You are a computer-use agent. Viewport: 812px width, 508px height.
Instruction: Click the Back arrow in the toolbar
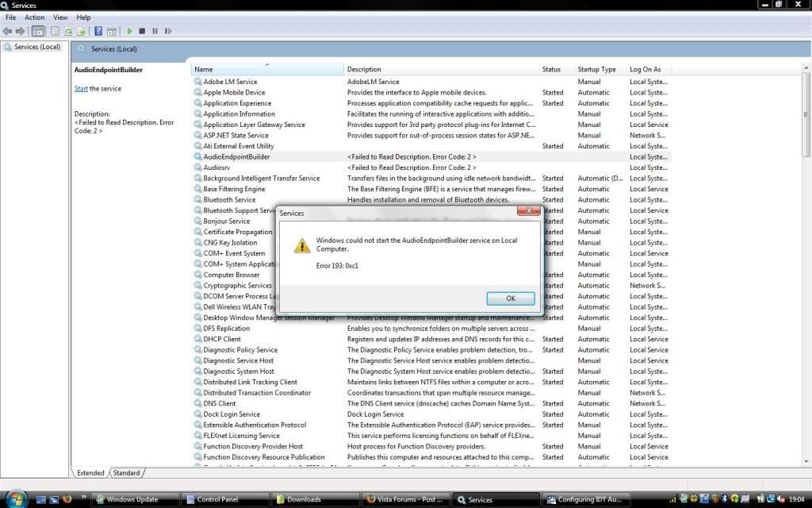7,32
